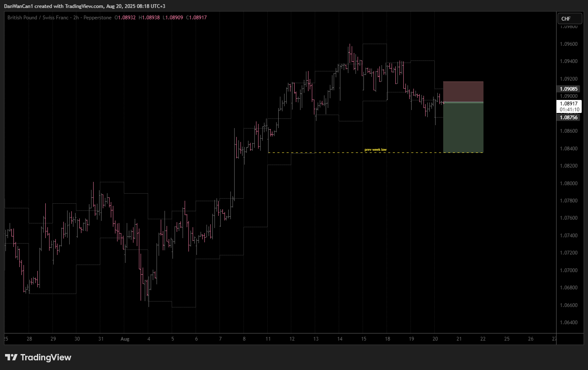
Task: Click the 1.07000 price axis label
Action: pos(569,270)
